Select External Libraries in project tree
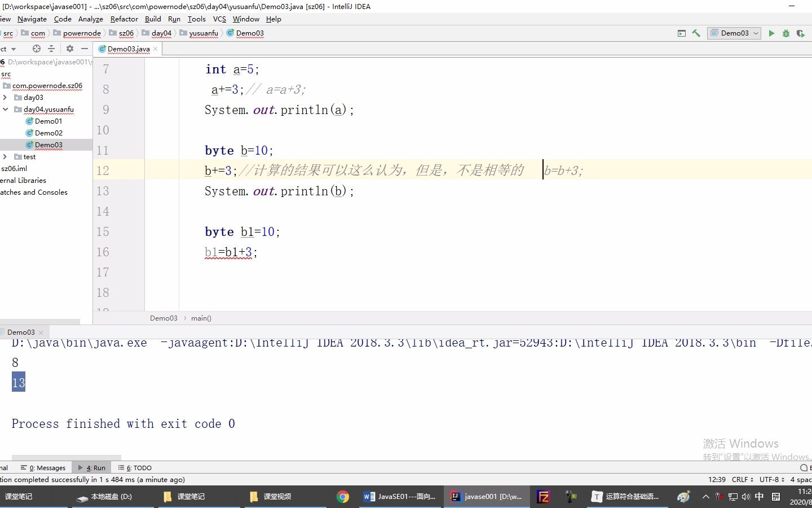 (23, 180)
